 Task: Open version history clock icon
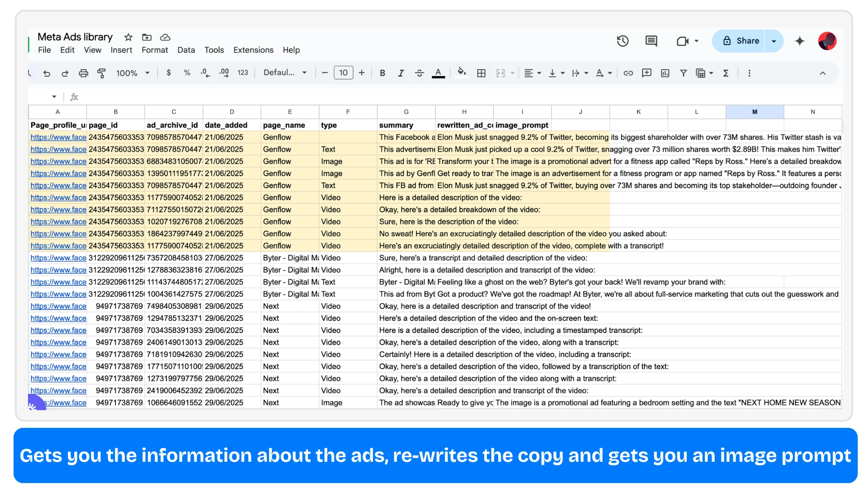tap(623, 41)
